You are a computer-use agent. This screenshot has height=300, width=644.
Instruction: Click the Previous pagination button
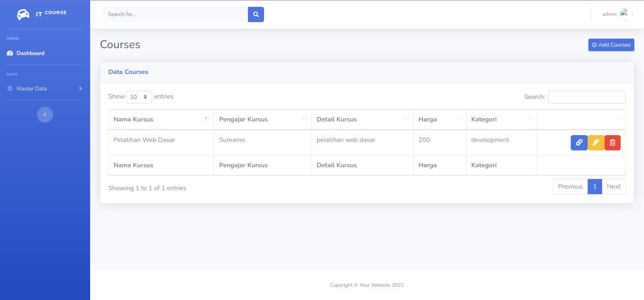(570, 187)
